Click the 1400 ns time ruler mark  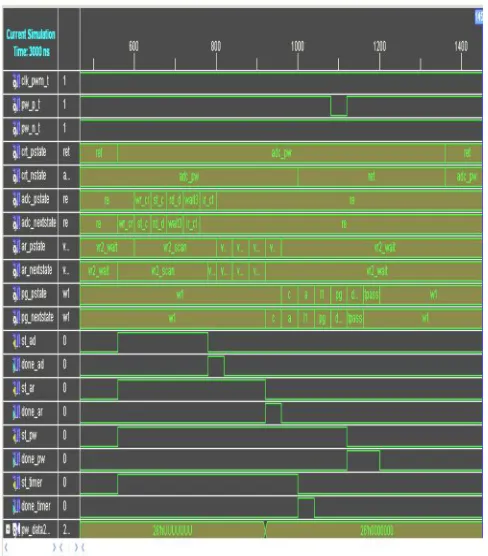pos(461,46)
